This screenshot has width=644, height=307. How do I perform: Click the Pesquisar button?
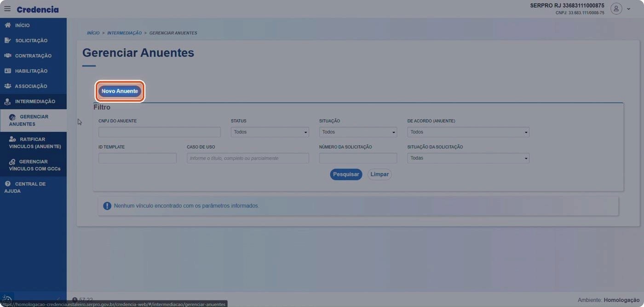tap(346, 174)
